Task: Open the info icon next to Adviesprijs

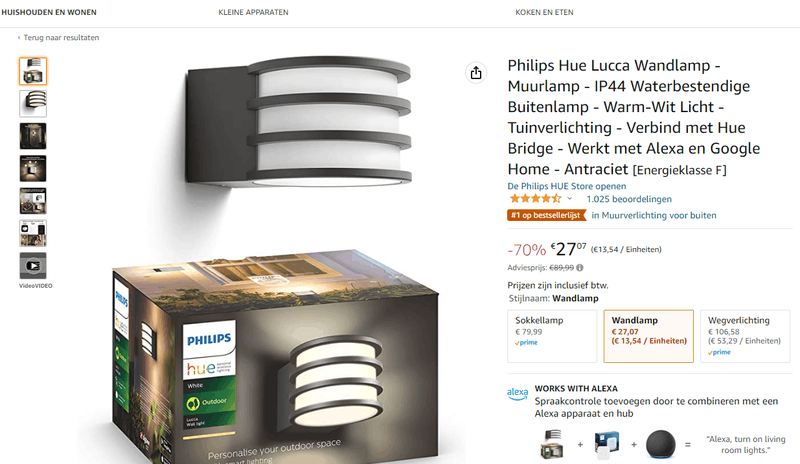Action: point(580,267)
